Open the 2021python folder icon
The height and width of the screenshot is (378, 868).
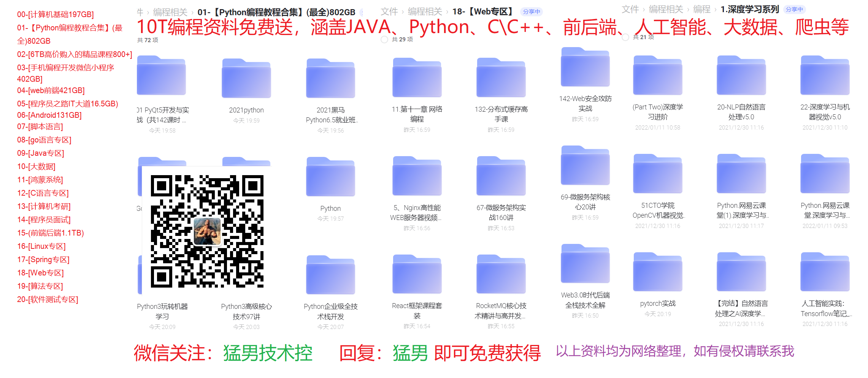246,78
